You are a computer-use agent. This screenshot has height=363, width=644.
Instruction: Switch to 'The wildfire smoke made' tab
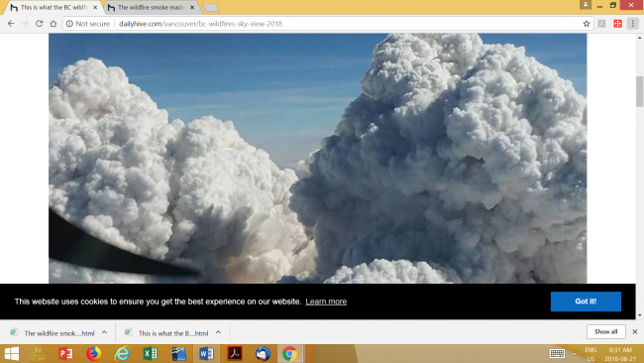pos(151,7)
